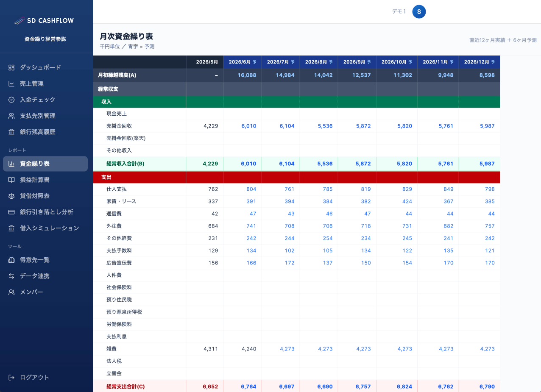The height and width of the screenshot is (392, 541).
Task: Click the dashboard grid icon
Action: 11,67
